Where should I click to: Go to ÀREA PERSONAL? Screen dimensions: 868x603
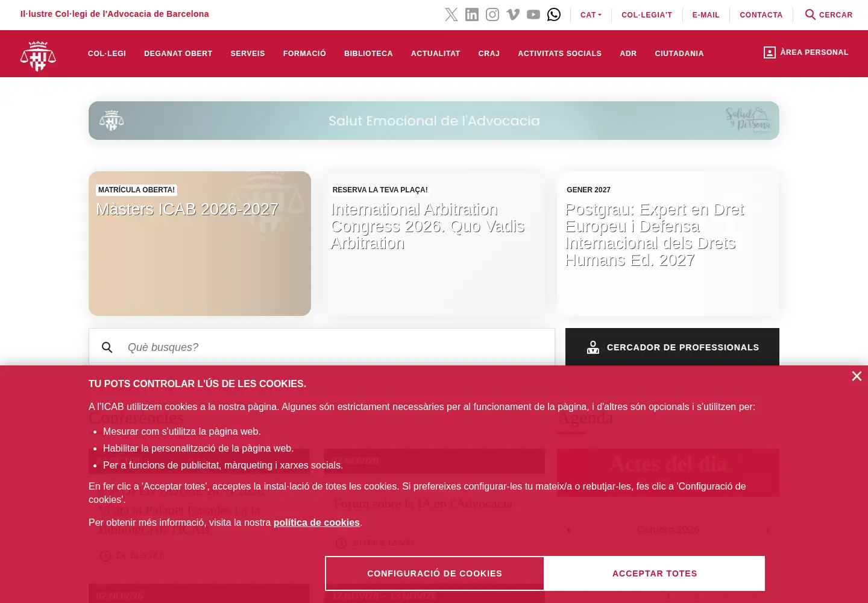[806, 52]
